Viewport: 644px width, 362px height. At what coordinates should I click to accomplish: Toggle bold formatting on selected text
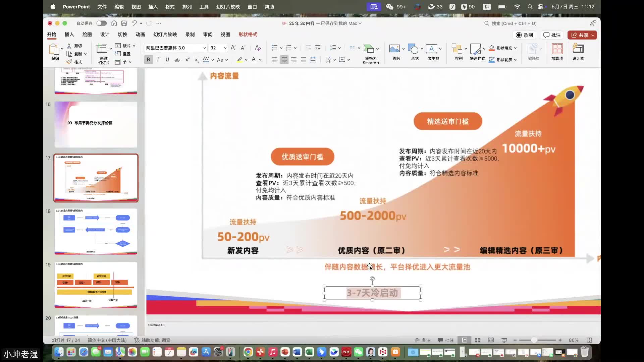click(x=148, y=59)
